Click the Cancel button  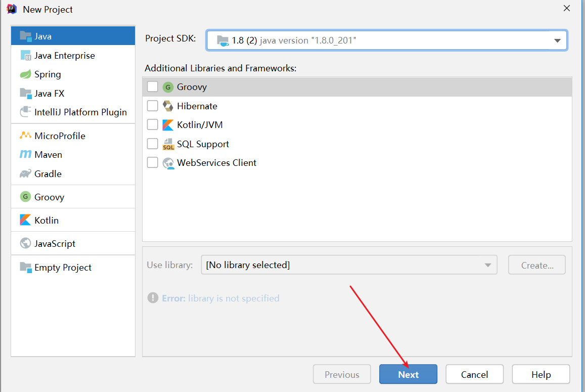tap(474, 374)
